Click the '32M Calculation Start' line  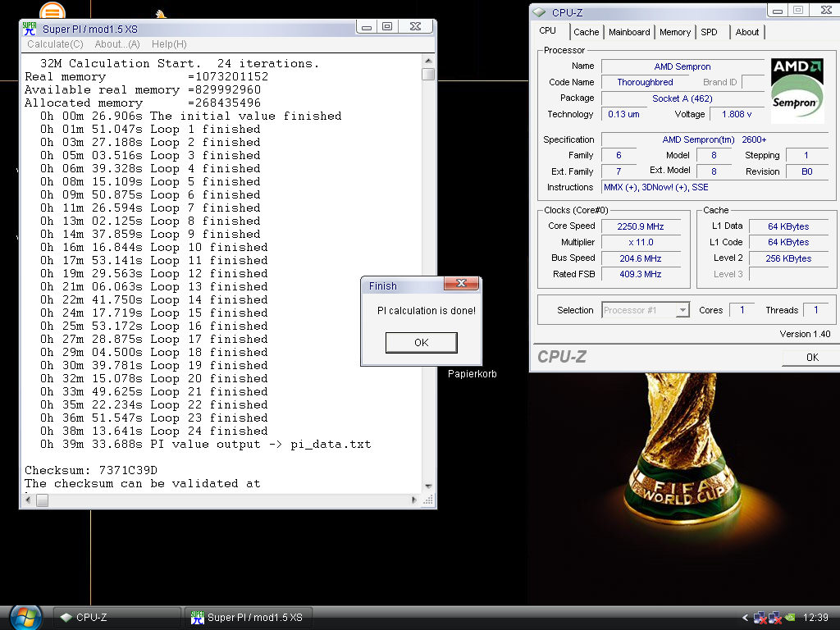[180, 63]
